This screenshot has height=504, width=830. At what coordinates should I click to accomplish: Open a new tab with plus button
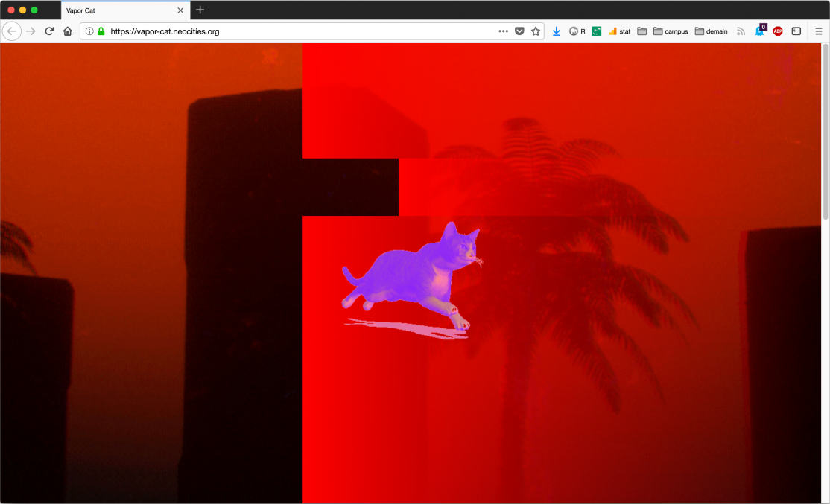200,10
